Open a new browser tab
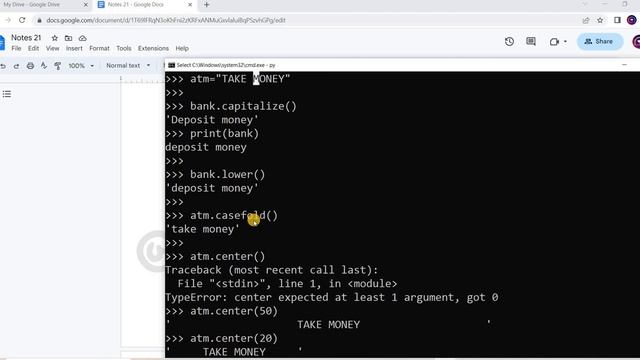Screen dimensions: 640x360 207,5
